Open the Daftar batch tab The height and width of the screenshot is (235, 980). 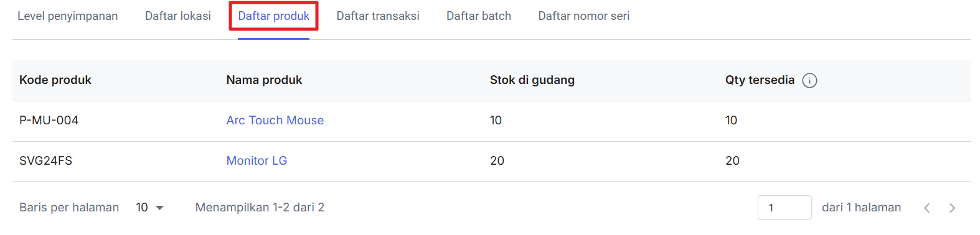(479, 16)
